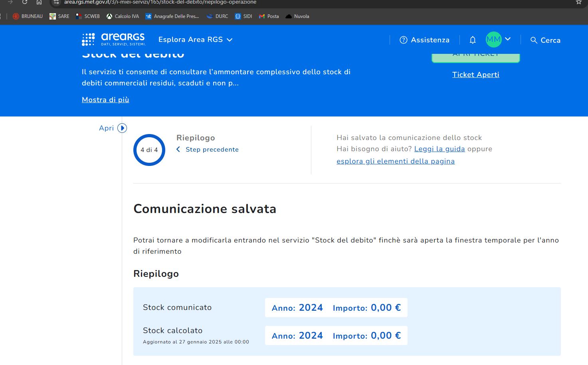Open the Leggi la guida link

(440, 149)
